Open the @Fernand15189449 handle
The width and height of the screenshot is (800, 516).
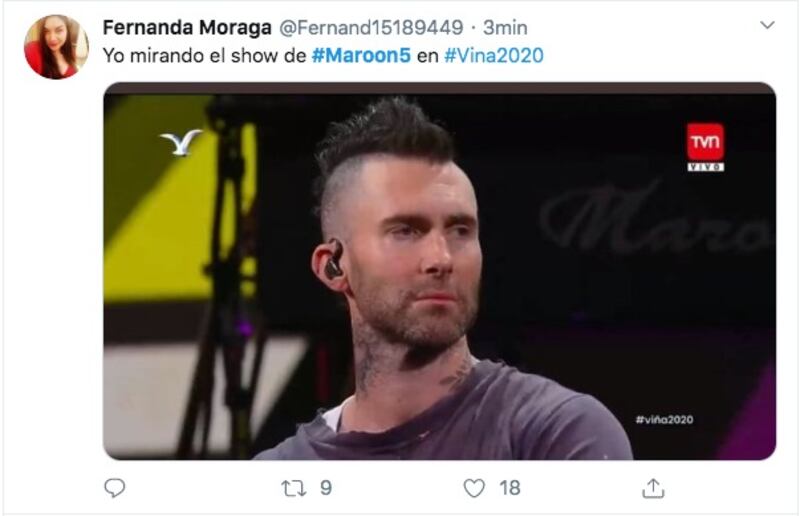click(371, 28)
